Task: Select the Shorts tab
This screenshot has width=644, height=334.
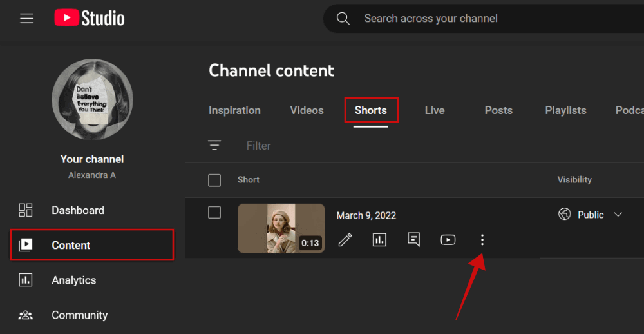Action: [371, 111]
